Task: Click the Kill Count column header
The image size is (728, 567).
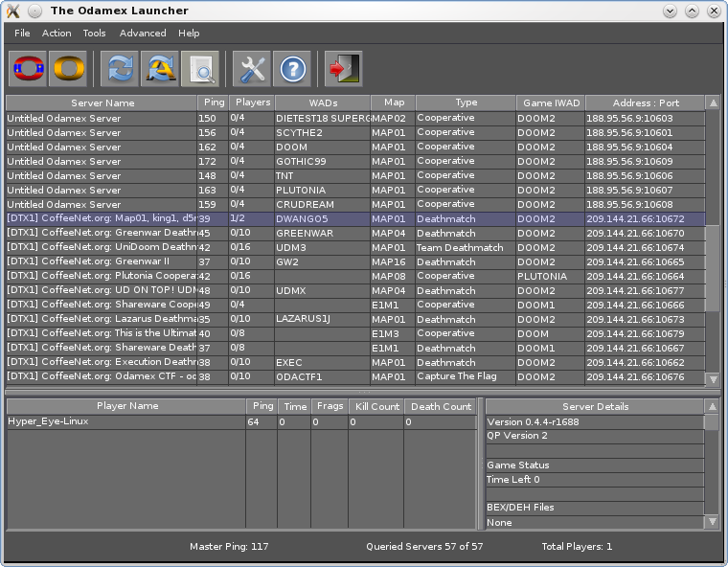Action: (376, 406)
